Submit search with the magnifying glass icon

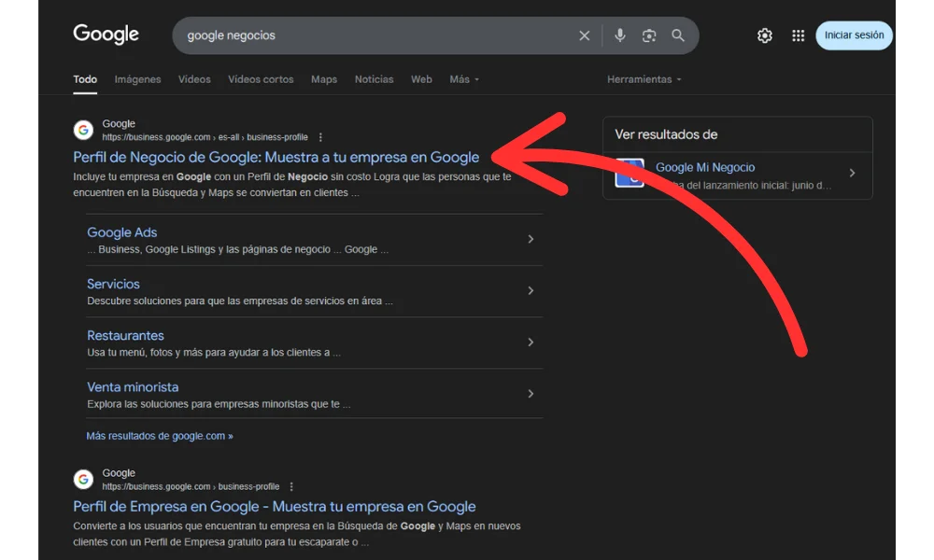678,35
